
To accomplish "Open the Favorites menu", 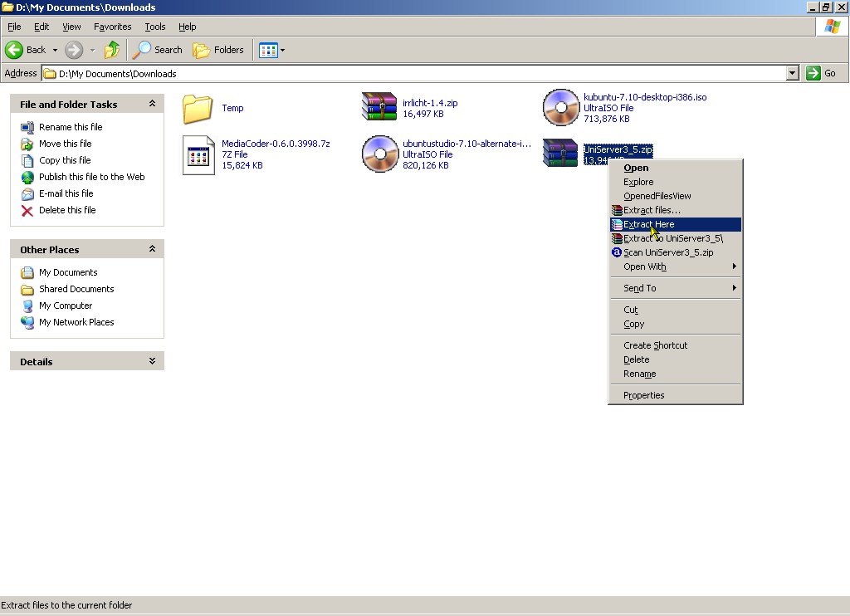I will tap(112, 27).
